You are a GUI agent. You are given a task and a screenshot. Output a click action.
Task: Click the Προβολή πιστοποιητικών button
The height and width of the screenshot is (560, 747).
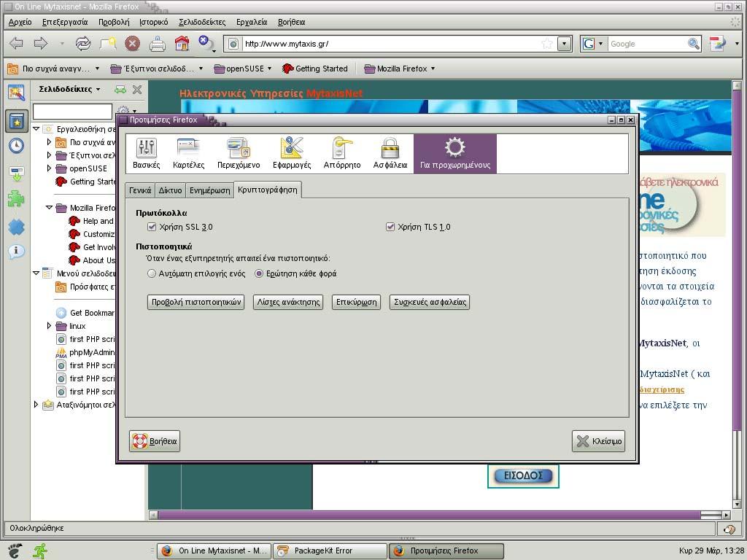coord(196,302)
